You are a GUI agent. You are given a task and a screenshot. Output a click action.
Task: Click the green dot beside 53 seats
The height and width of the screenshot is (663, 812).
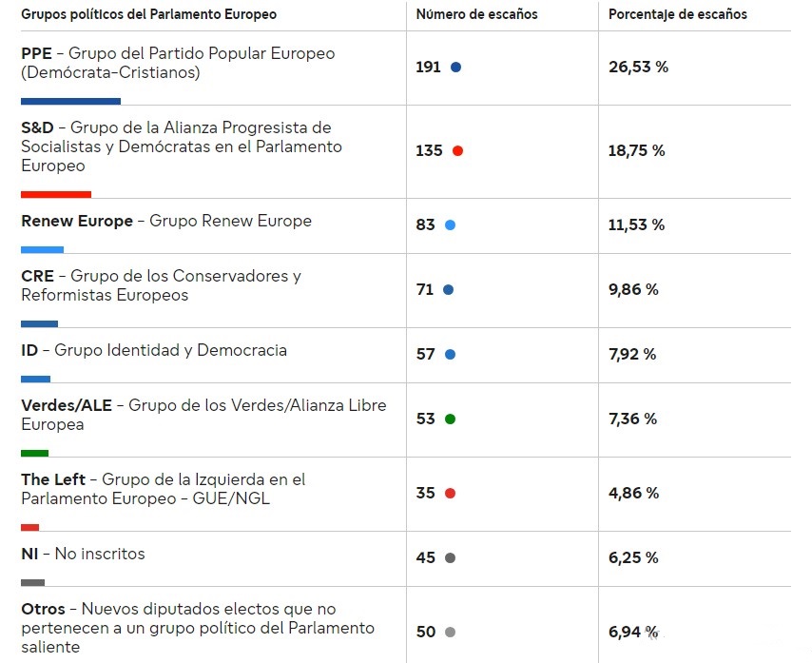point(450,419)
